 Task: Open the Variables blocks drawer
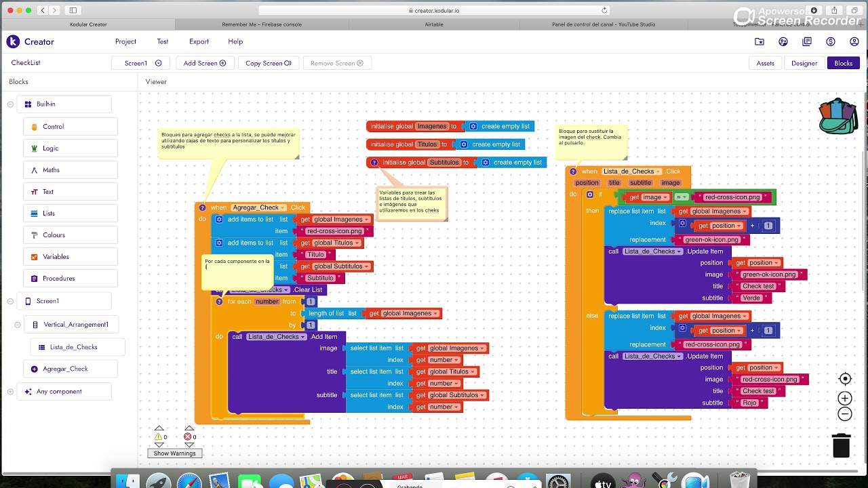coord(70,256)
